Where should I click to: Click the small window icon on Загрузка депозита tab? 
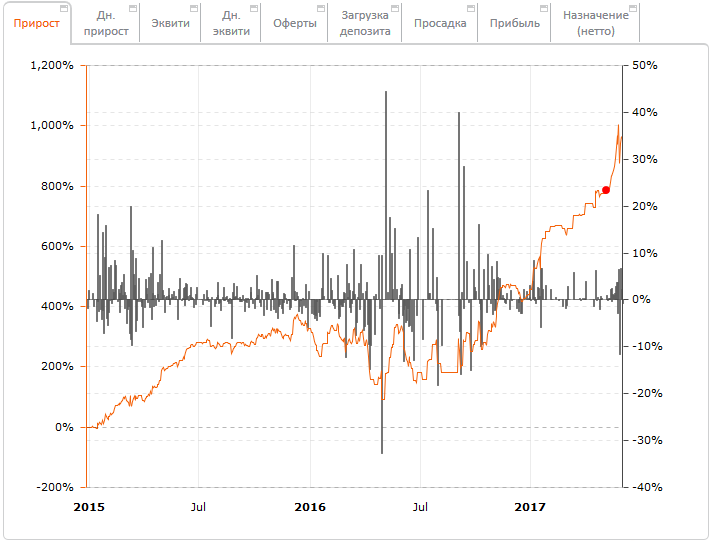[x=395, y=8]
